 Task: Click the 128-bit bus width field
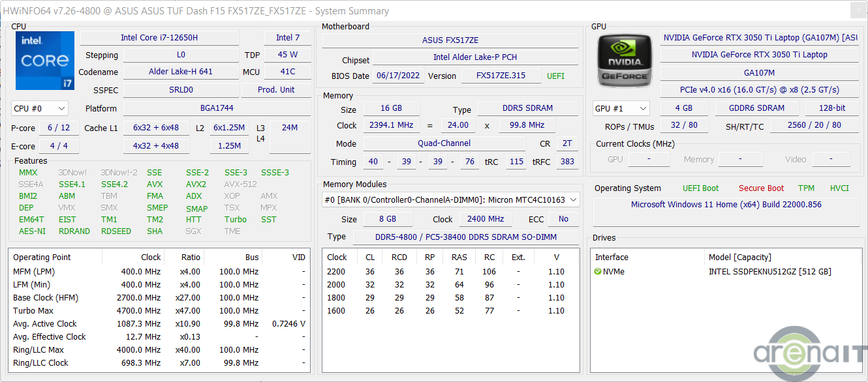[832, 108]
